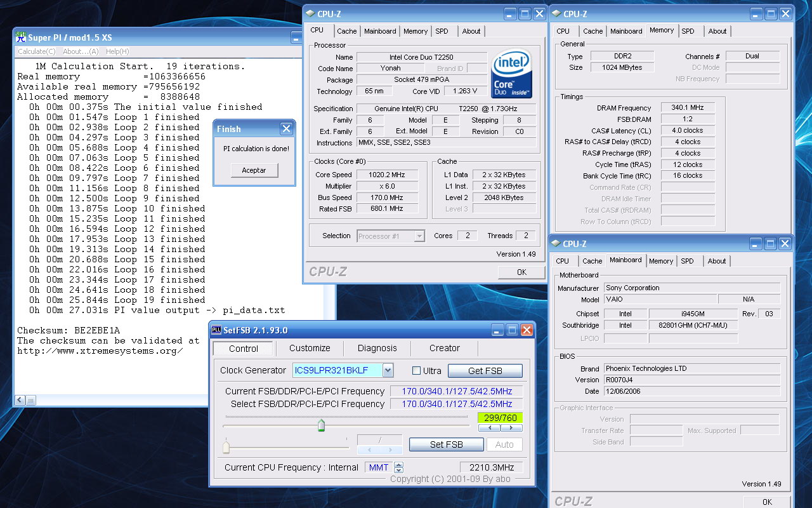Click left arrow under 299/760 value

489,428
